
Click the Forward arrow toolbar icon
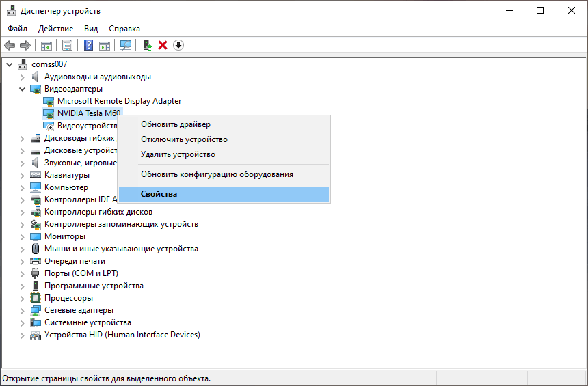pyautogui.click(x=25, y=45)
